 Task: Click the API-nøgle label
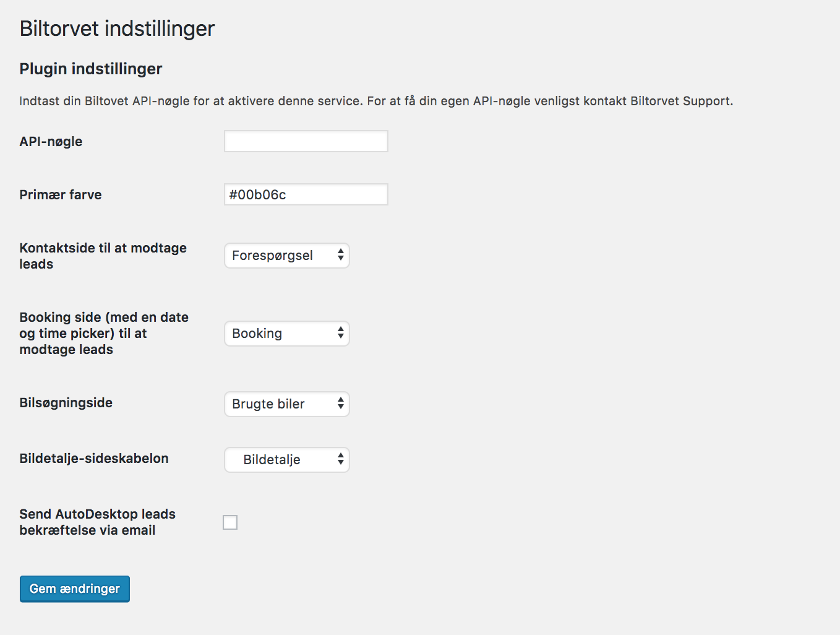click(x=51, y=142)
